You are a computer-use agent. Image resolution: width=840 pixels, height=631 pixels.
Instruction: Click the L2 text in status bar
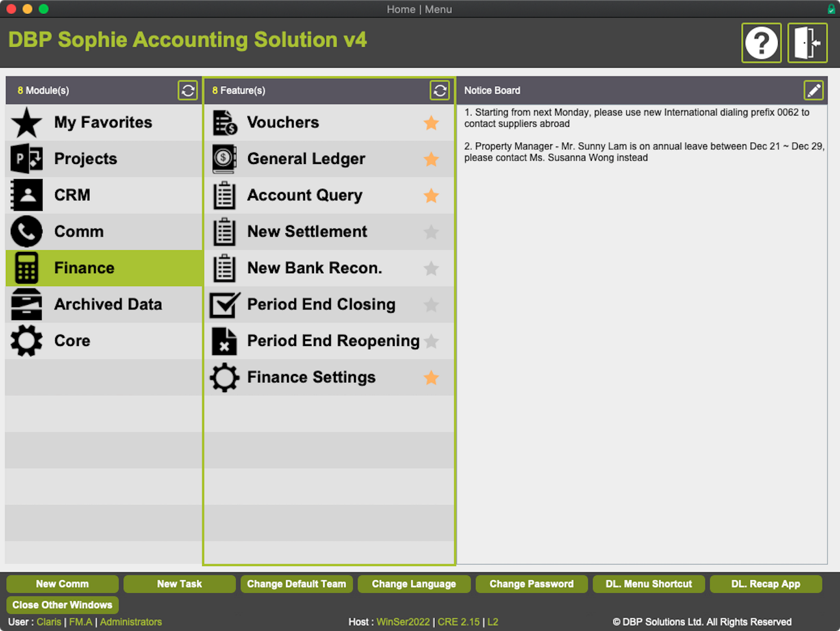pos(493,622)
